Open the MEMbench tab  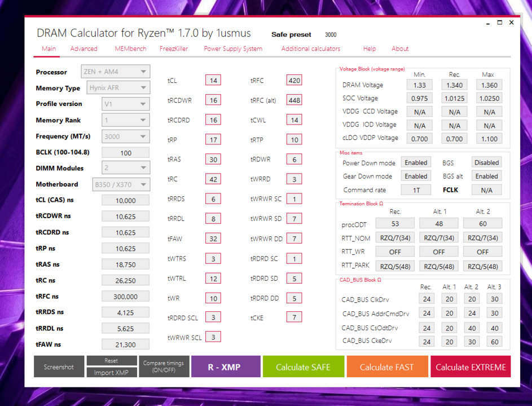pos(130,49)
